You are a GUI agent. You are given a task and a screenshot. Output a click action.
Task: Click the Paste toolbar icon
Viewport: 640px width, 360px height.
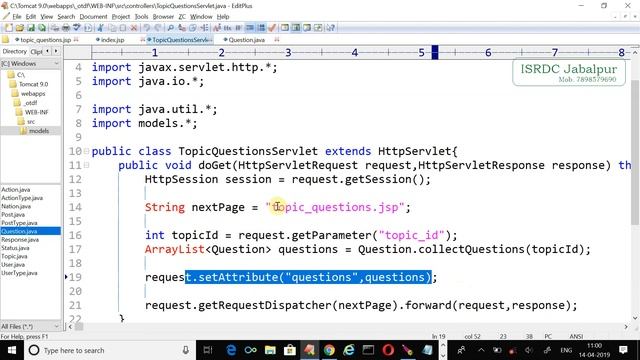123,28
